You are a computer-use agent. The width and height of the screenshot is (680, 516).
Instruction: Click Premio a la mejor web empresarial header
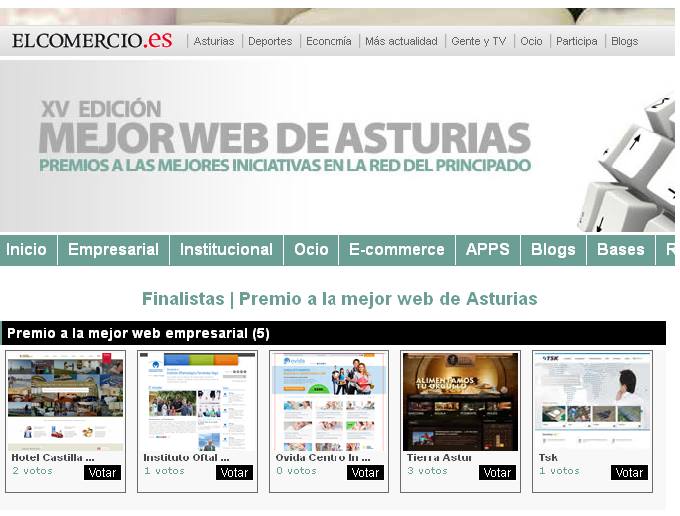click(333, 333)
